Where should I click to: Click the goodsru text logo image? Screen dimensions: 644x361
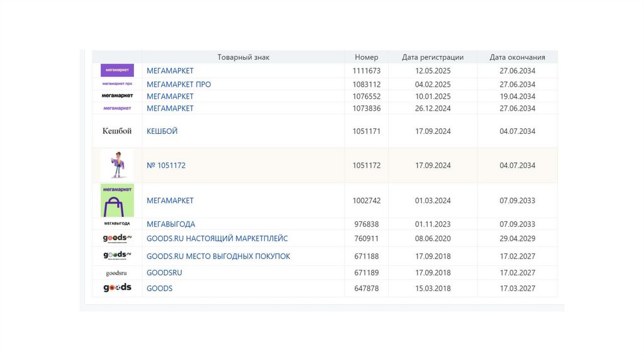click(117, 273)
